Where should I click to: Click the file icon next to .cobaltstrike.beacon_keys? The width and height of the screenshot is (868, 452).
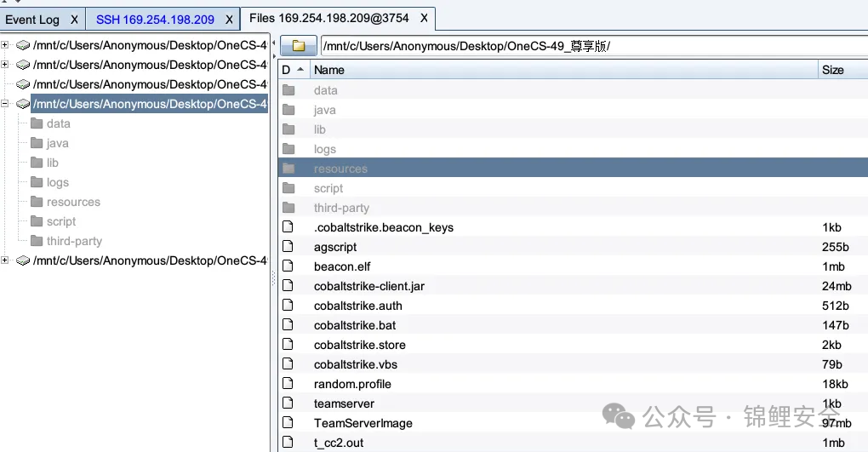coord(288,226)
